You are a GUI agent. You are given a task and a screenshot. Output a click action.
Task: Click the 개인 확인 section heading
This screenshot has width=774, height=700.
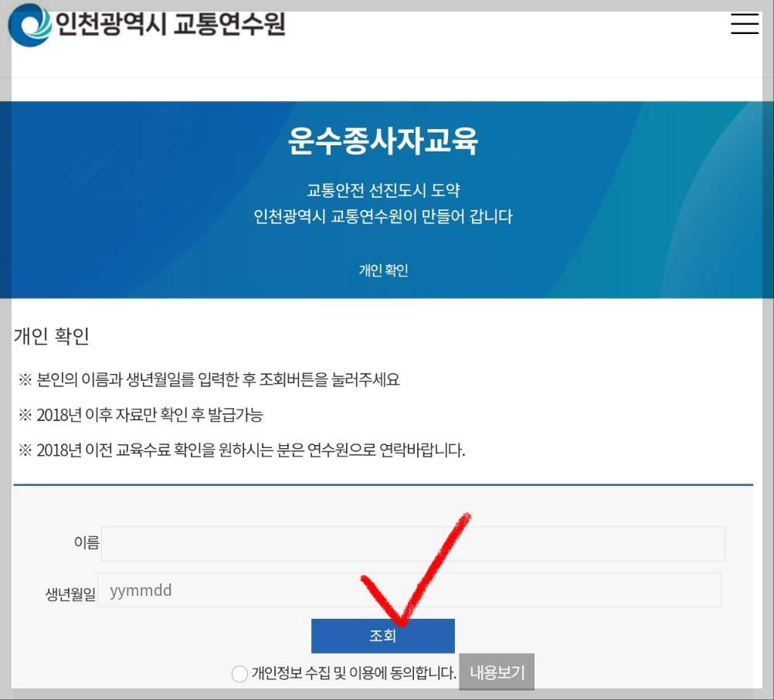pyautogui.click(x=51, y=335)
